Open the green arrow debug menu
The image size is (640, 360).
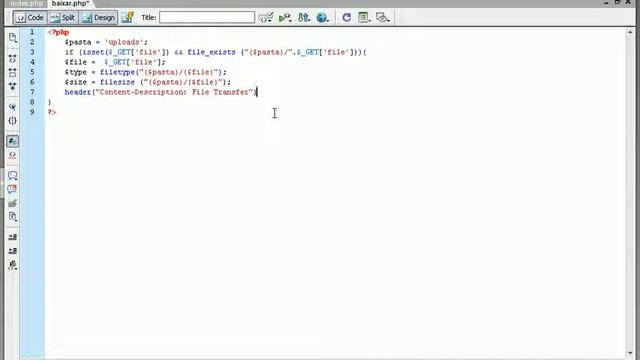point(285,18)
